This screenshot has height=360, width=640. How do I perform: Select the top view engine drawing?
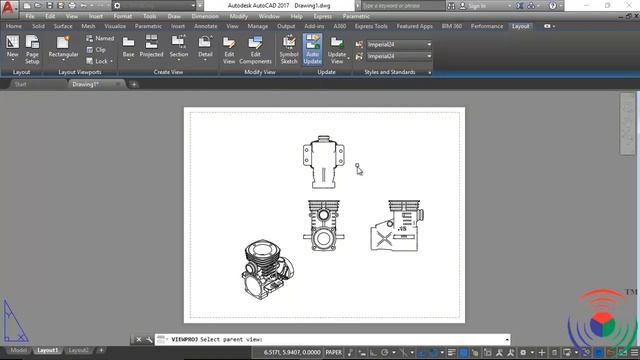[324, 162]
